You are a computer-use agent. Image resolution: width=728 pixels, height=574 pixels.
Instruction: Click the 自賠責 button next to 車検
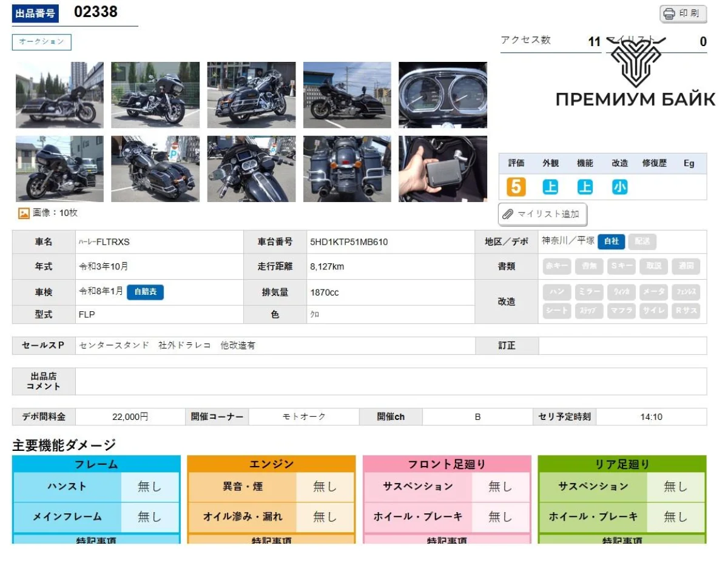145,292
